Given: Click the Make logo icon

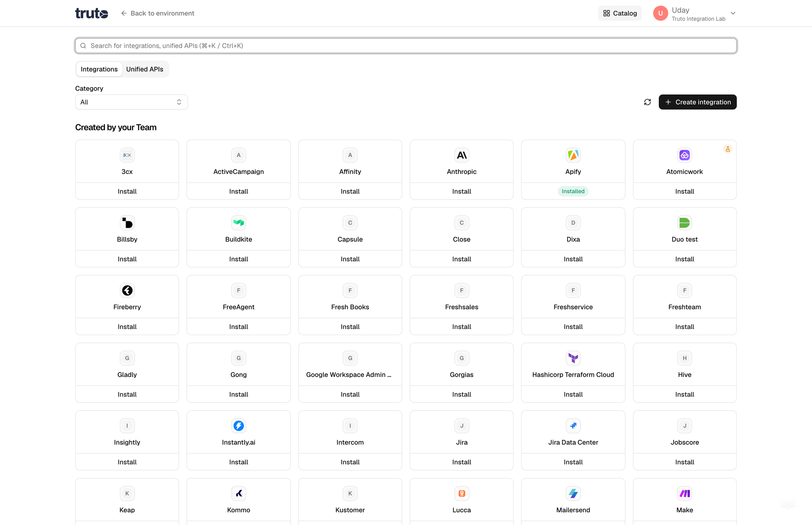Looking at the screenshot, I should (x=684, y=493).
